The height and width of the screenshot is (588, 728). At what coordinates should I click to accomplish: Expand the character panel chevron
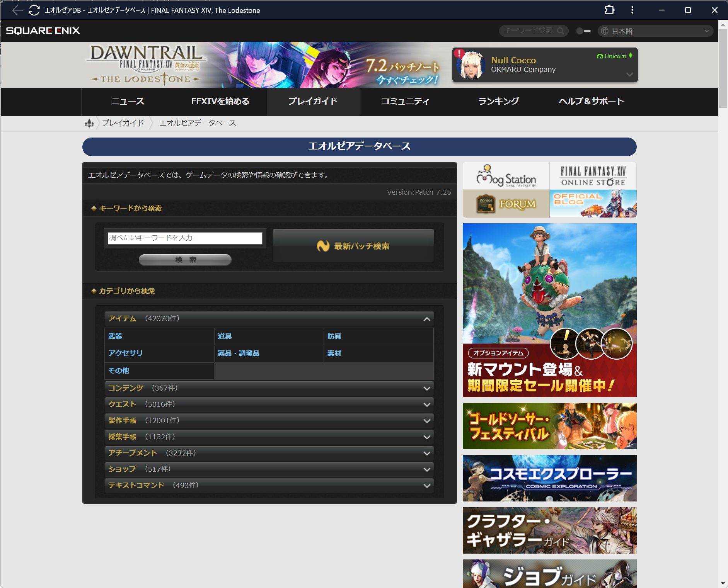(629, 74)
